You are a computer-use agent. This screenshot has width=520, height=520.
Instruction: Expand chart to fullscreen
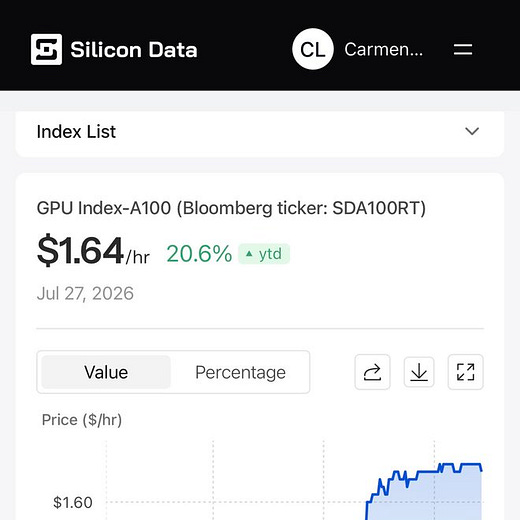click(466, 372)
